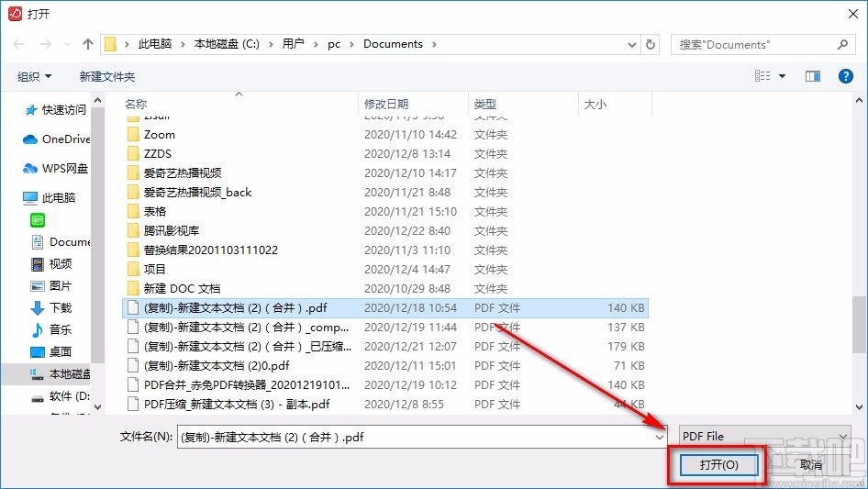Click the 此电脑 breadcrumb in address bar
This screenshot has height=489, width=868.
point(155,44)
